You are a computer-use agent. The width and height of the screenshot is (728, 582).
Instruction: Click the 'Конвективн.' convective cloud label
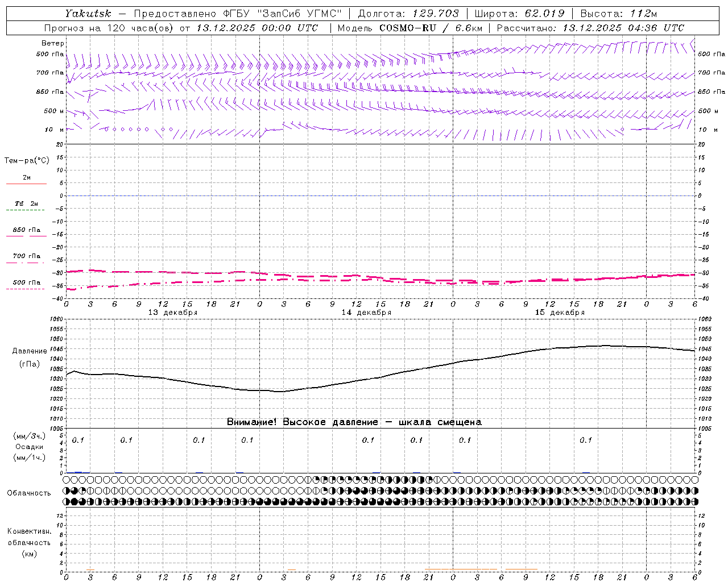pos(29,531)
